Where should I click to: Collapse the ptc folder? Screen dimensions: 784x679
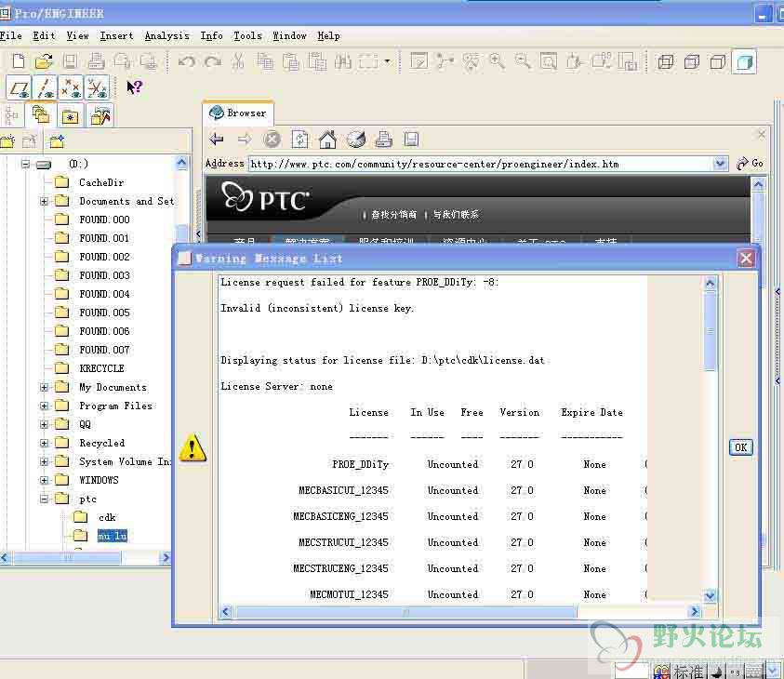(44, 499)
